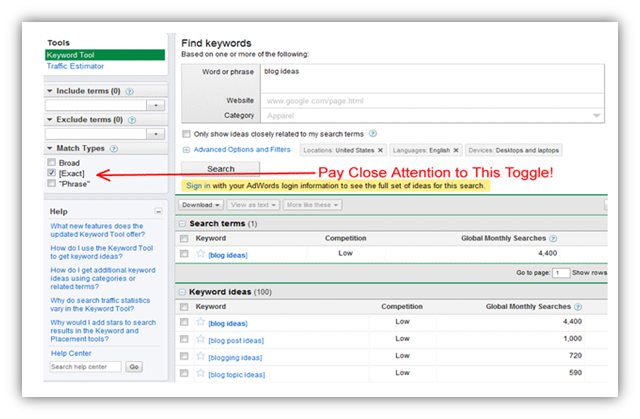
Task: Open What new features Keyword Tool offers link
Action: tap(97, 230)
